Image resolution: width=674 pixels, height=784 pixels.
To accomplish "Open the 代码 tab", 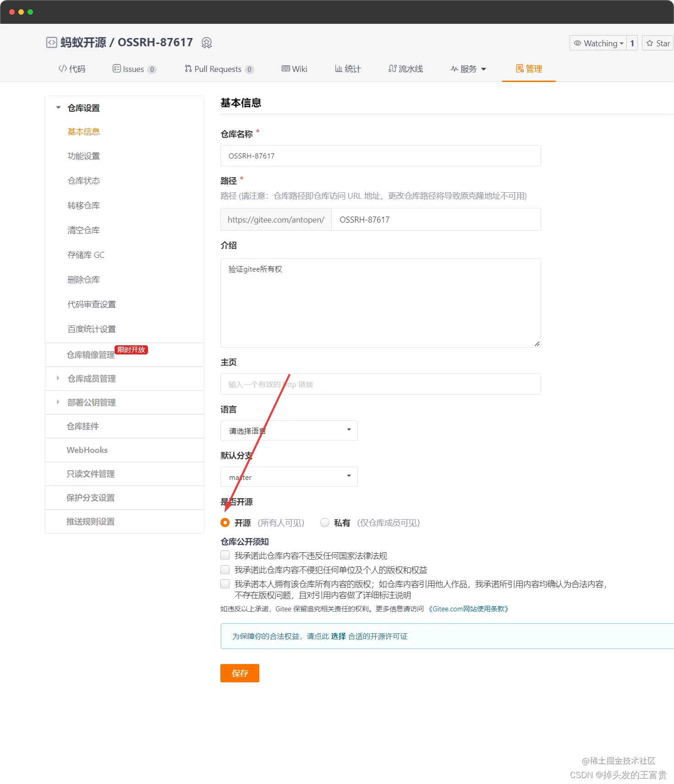I will [x=72, y=69].
